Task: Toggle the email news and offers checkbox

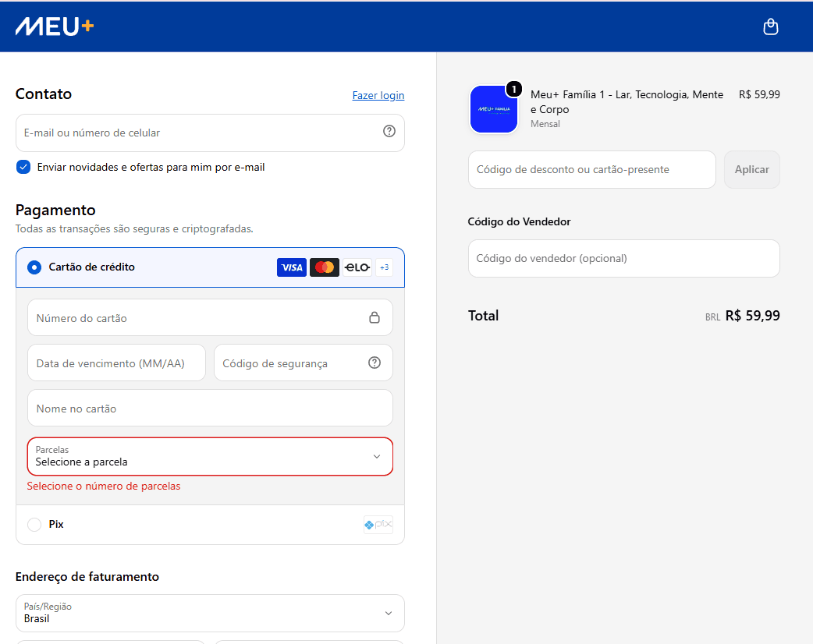Action: click(x=23, y=167)
